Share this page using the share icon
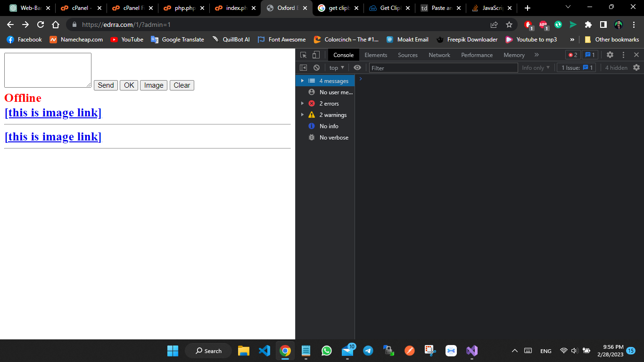The height and width of the screenshot is (362, 644). pyautogui.click(x=494, y=25)
